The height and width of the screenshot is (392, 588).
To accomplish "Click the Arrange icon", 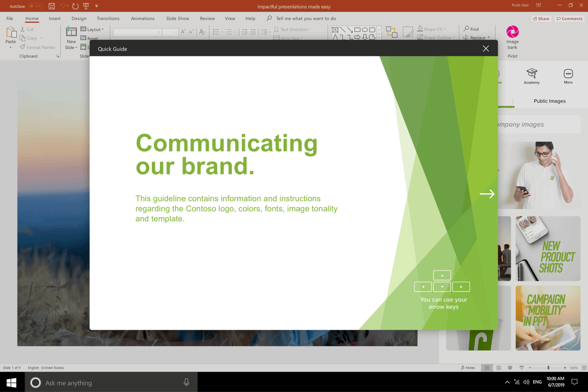I will pyautogui.click(x=392, y=32).
